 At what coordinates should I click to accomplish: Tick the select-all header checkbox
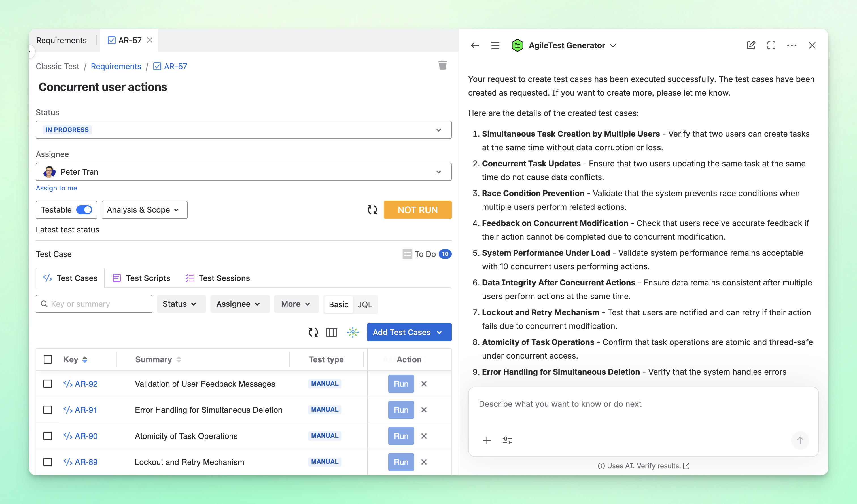point(48,359)
